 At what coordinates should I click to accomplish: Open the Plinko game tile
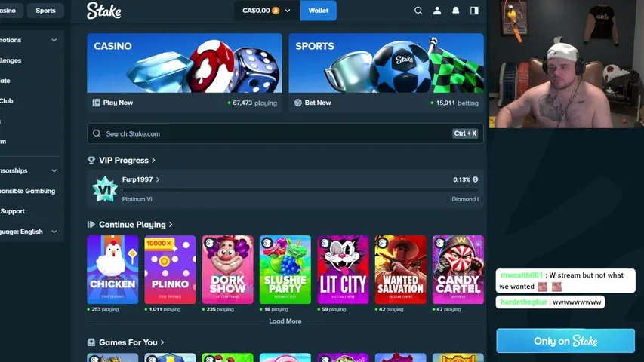coord(170,270)
